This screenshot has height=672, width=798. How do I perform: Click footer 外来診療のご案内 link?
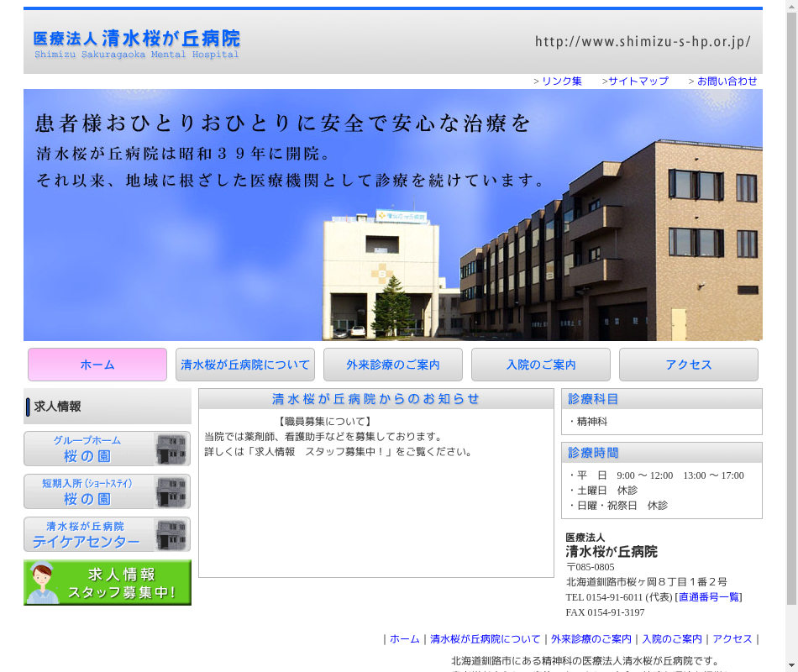pos(591,639)
